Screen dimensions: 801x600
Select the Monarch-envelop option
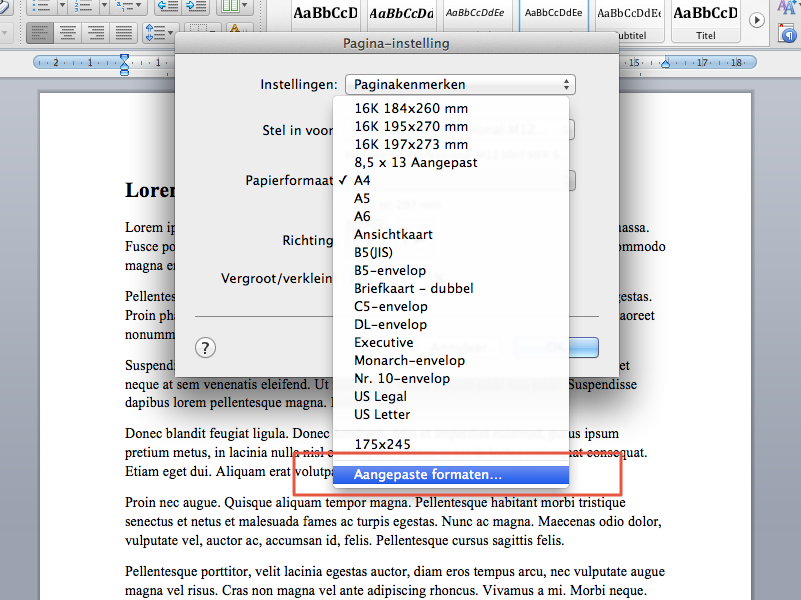[x=451, y=361]
